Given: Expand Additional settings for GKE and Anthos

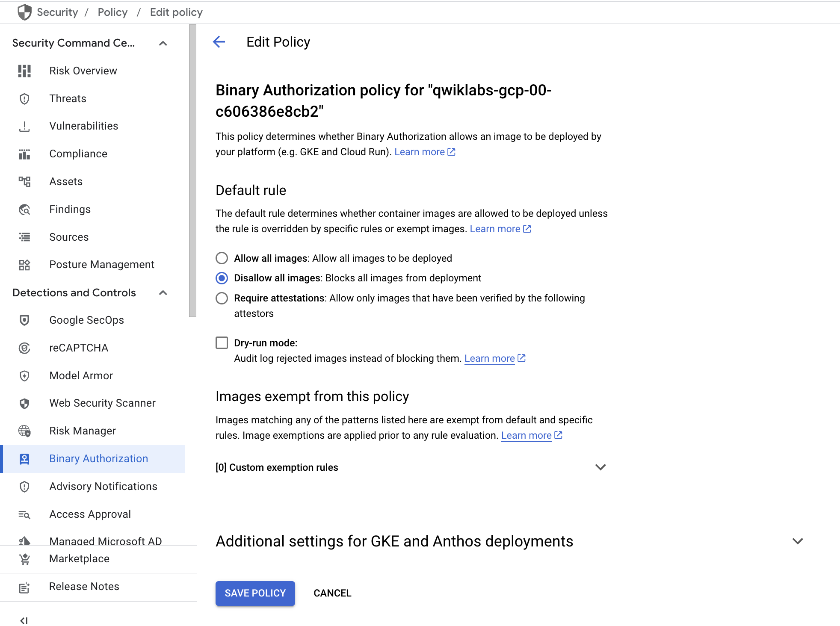Looking at the screenshot, I should tap(798, 541).
